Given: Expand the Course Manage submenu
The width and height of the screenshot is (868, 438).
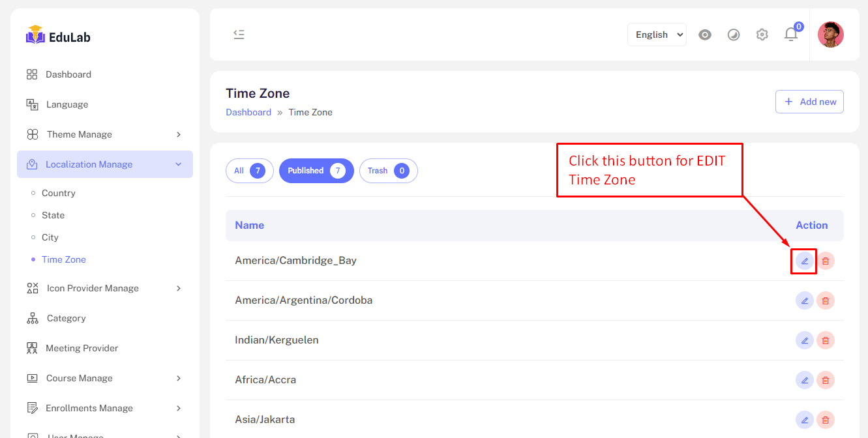Looking at the screenshot, I should coord(105,378).
